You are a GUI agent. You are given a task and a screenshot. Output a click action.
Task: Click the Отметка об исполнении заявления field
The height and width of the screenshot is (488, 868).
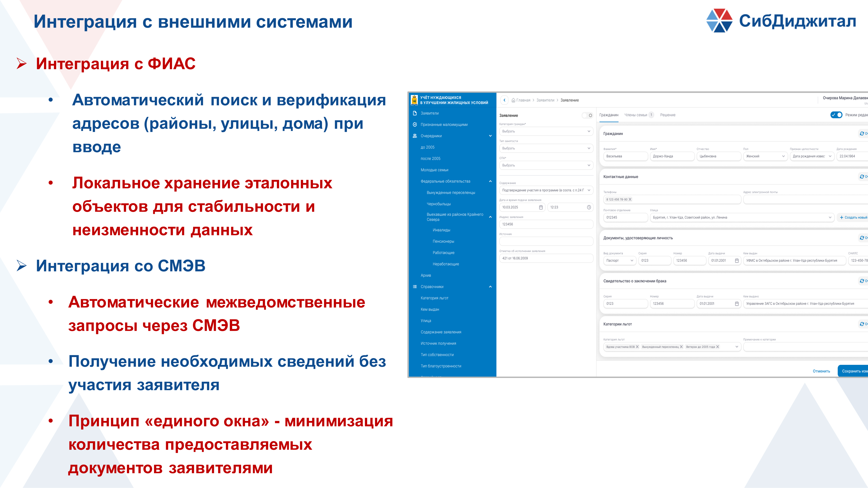(546, 258)
